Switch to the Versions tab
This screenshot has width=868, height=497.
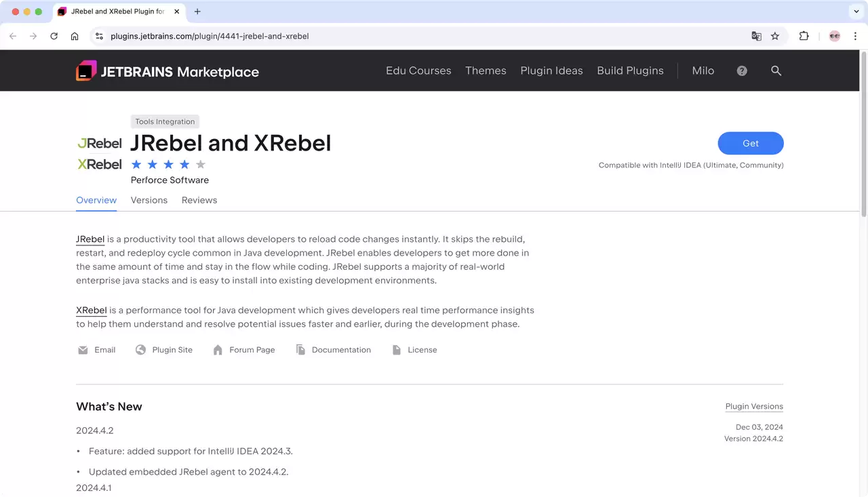(x=149, y=200)
